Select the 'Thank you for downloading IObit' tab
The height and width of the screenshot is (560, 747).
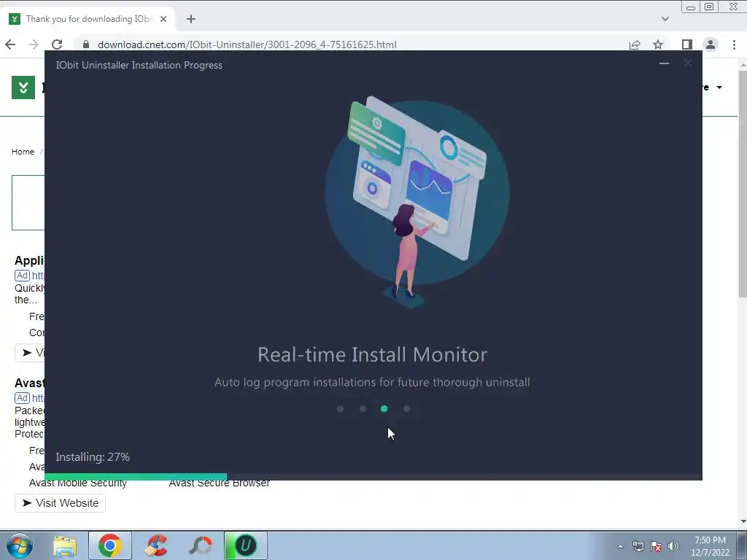[88, 19]
